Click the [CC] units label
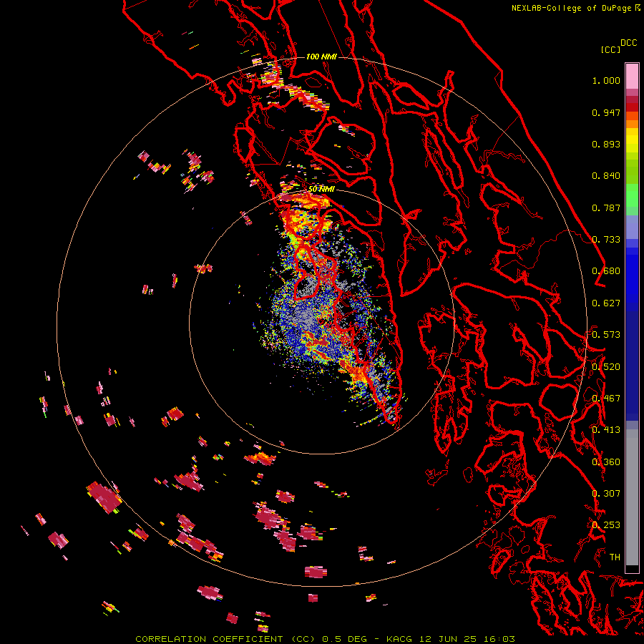This screenshot has height=644, width=644. (x=610, y=49)
